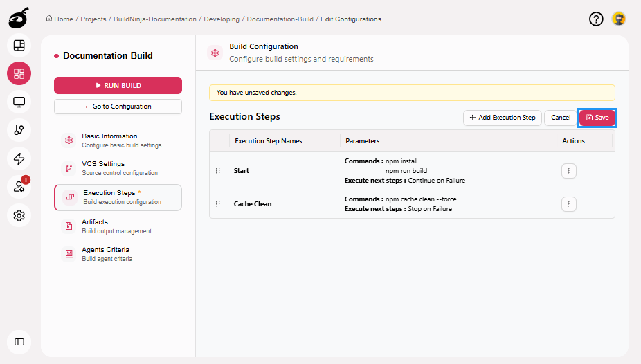Open user management icon with notification badge
641x364 pixels.
pos(19,187)
